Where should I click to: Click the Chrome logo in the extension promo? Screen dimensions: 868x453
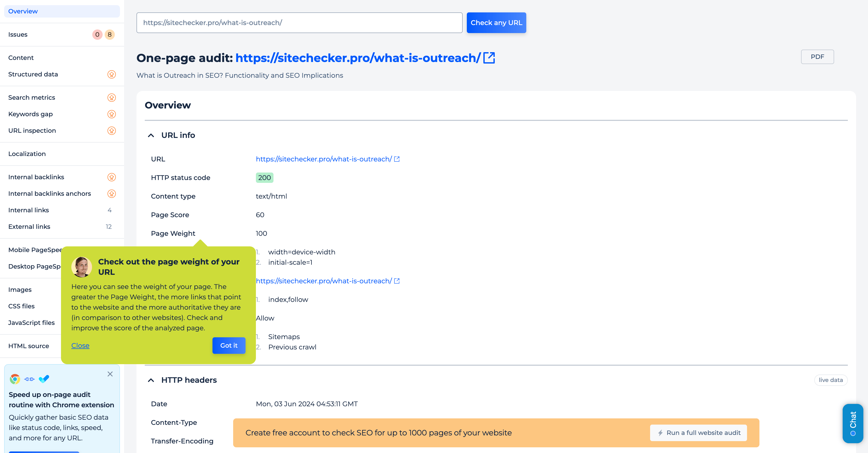coord(15,379)
